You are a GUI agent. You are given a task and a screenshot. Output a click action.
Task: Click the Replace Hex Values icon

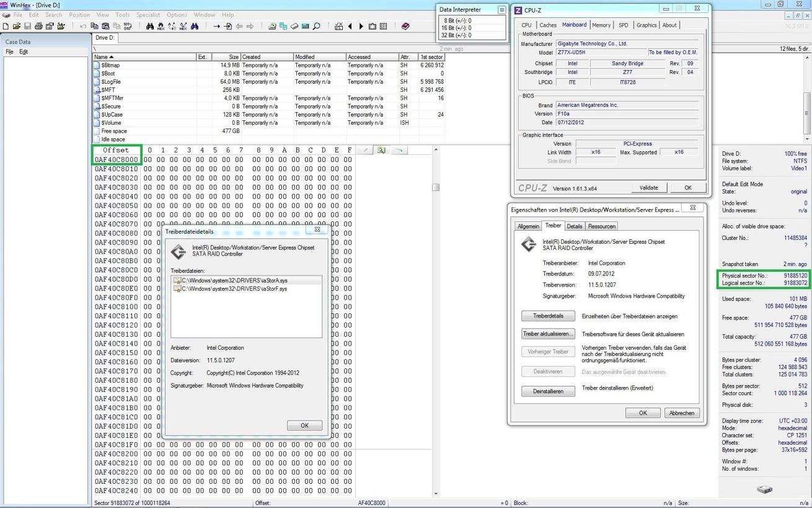[183, 26]
